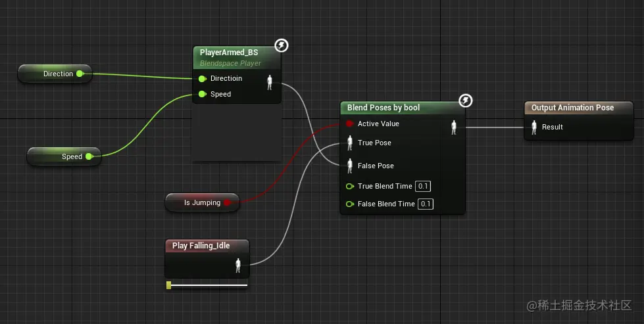Select the PlayerArmed_BS node title

coord(229,52)
